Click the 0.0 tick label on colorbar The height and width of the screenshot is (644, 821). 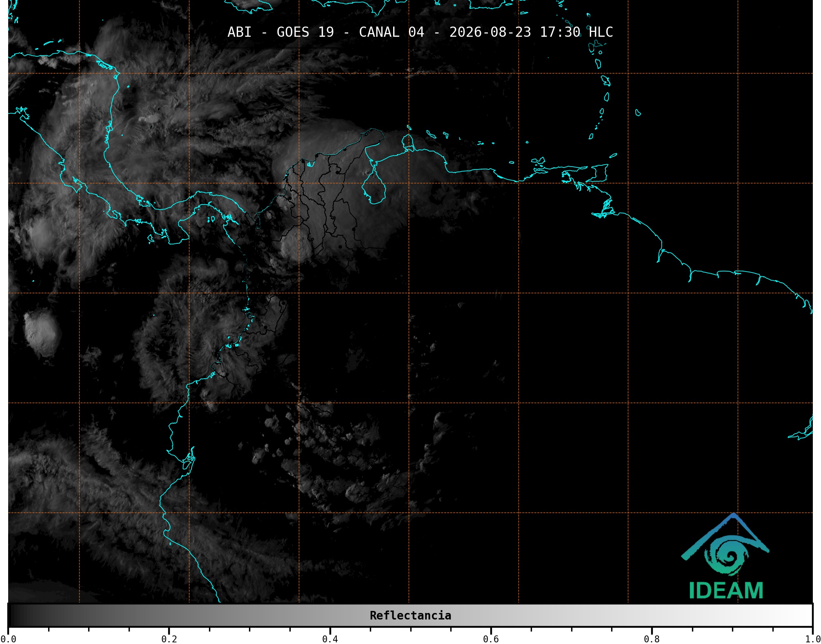pos(8,639)
